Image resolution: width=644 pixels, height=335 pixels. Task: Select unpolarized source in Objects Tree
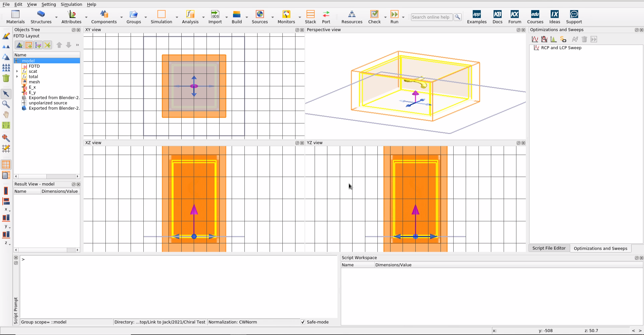click(48, 103)
